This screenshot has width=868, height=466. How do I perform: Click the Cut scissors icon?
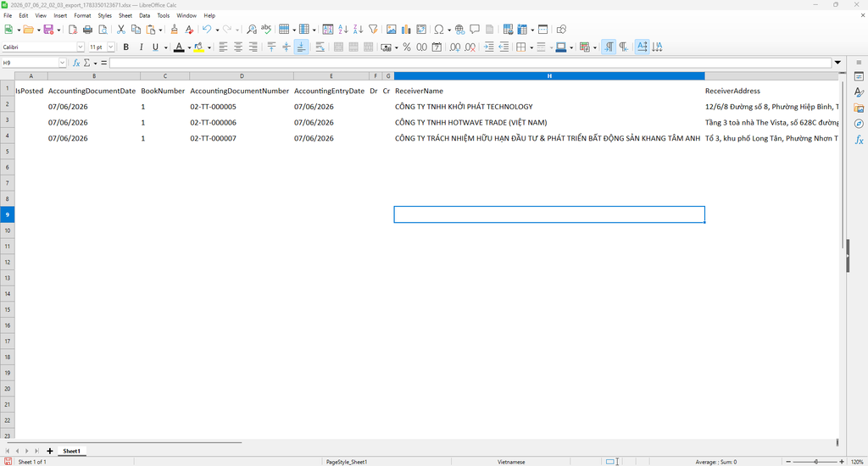[120, 30]
